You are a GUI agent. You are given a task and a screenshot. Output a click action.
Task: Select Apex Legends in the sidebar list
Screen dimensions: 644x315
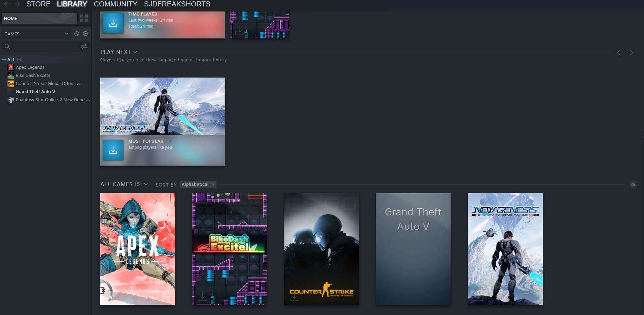(x=30, y=67)
